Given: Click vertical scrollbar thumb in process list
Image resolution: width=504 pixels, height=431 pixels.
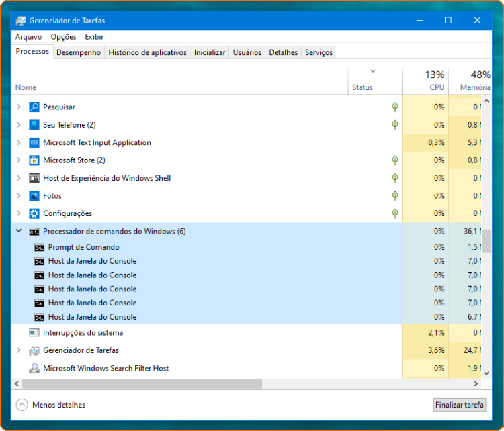Looking at the screenshot, I should (487, 241).
